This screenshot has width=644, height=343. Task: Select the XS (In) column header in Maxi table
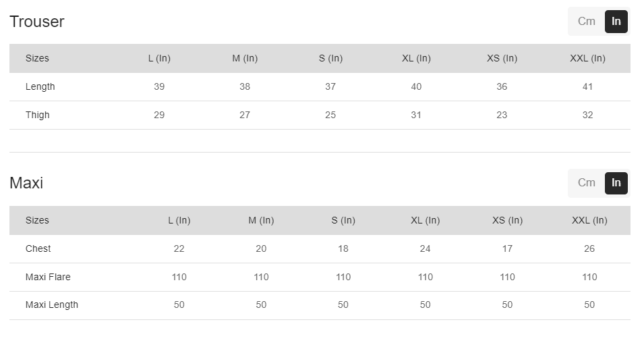coord(507,220)
